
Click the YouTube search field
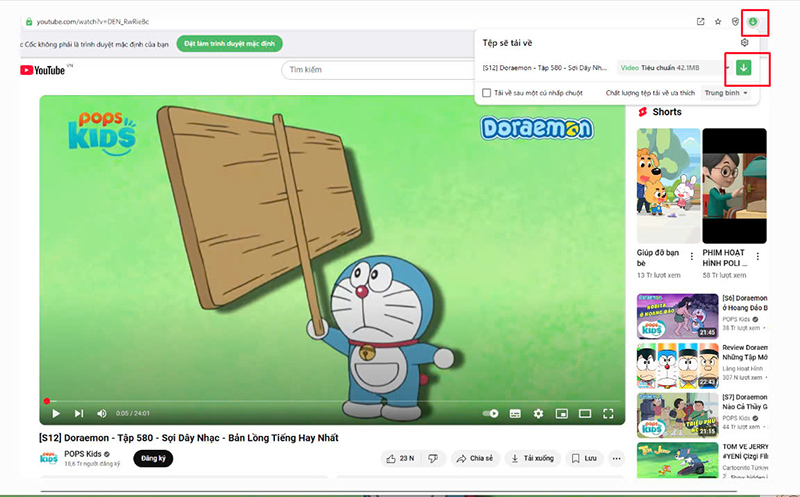380,70
